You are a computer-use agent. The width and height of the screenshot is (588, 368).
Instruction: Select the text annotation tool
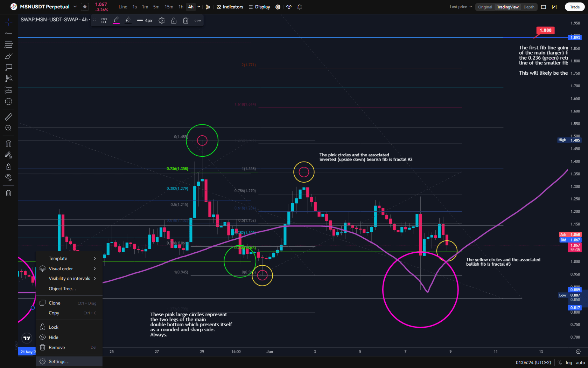(9, 67)
